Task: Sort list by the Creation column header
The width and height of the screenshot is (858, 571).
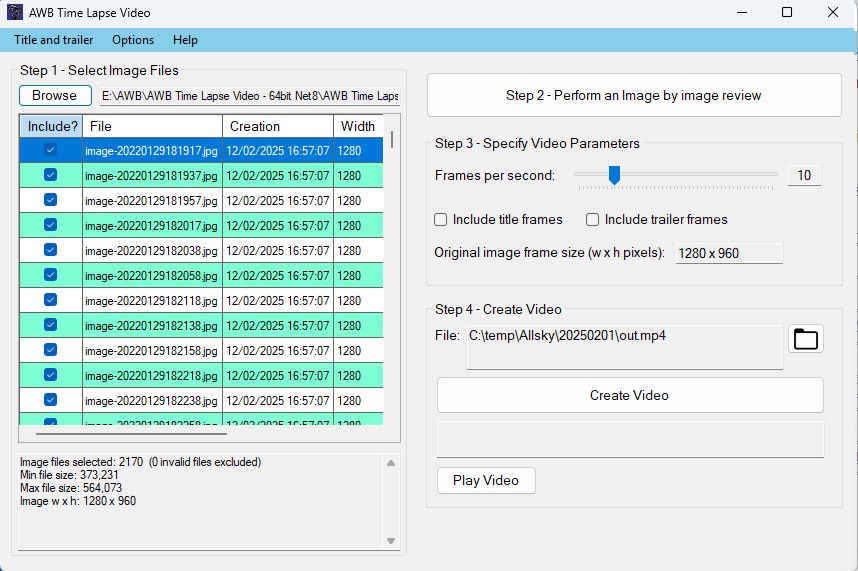Action: coord(277,127)
